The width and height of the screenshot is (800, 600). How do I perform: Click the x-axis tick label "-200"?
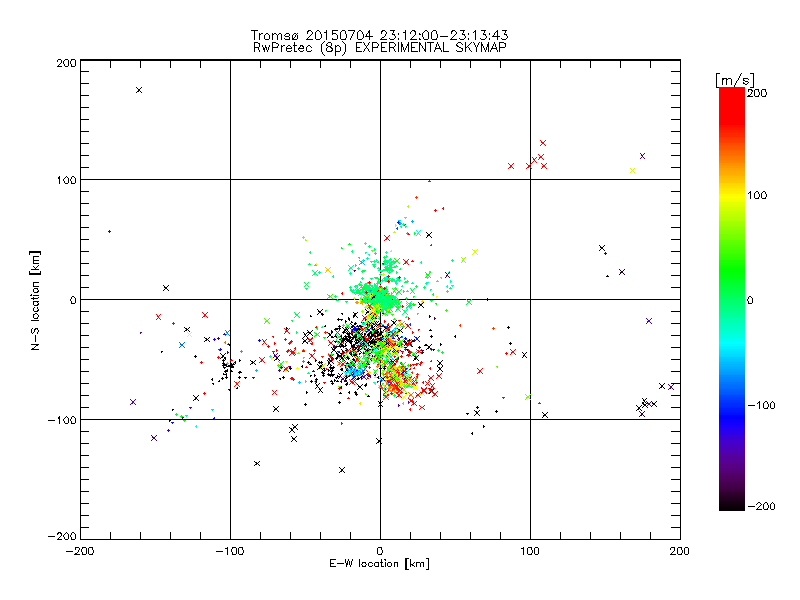(80, 551)
